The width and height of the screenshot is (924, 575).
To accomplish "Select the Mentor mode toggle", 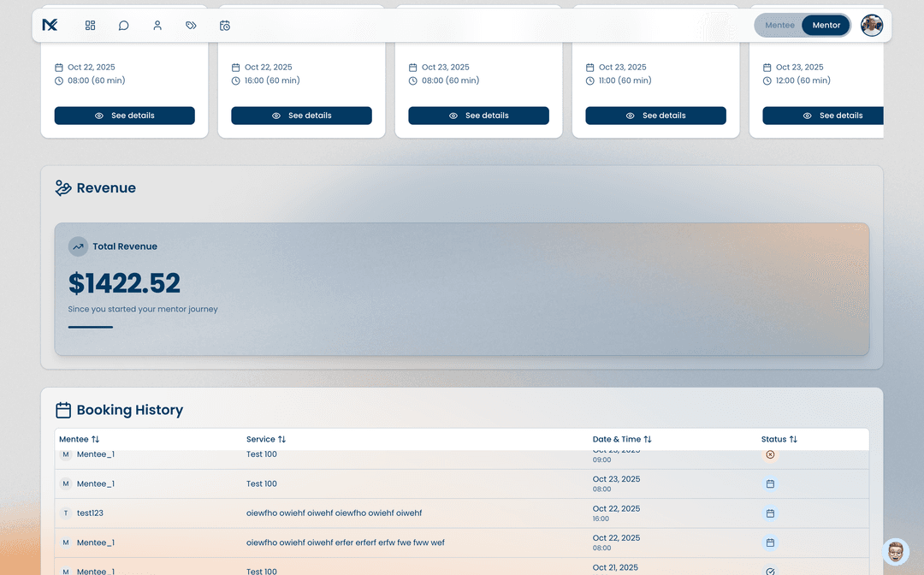I will [x=826, y=26].
